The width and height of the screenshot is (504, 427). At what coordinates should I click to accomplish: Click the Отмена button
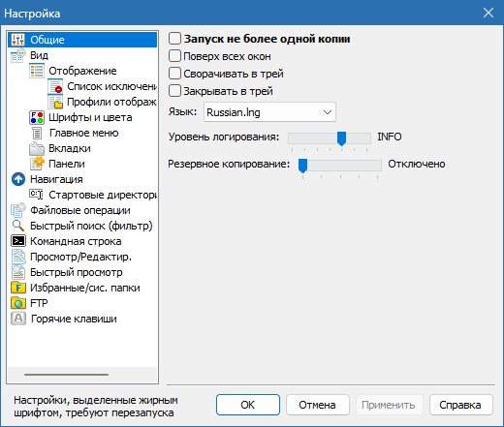pos(318,405)
